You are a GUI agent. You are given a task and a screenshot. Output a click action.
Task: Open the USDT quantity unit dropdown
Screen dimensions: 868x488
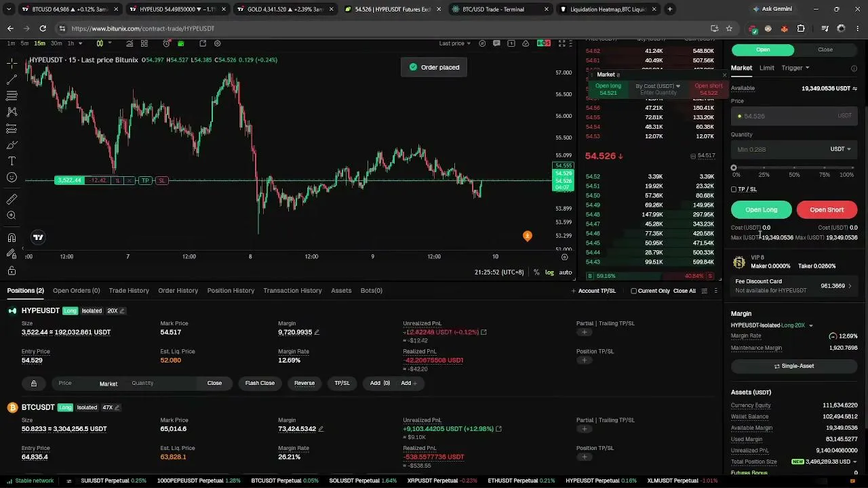click(841, 149)
